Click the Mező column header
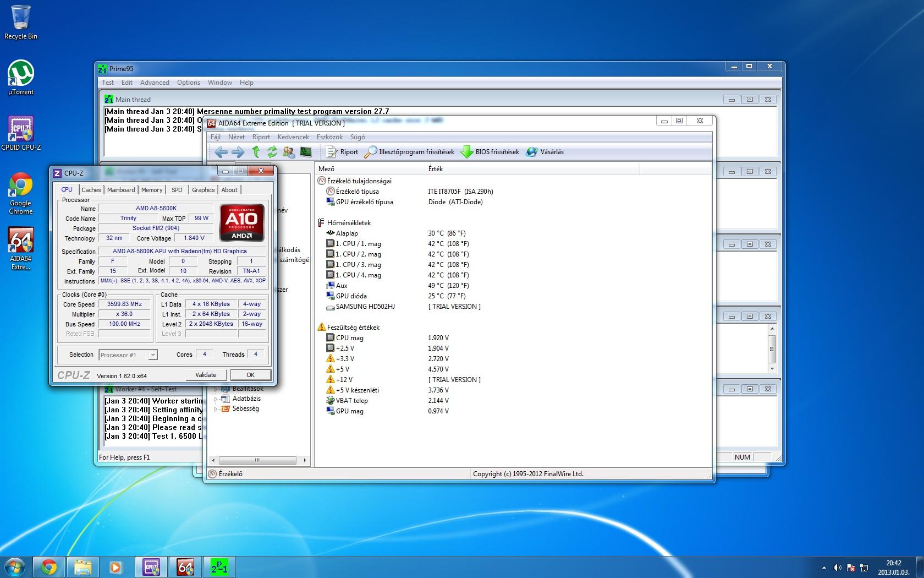This screenshot has width=924, height=578. (x=370, y=169)
